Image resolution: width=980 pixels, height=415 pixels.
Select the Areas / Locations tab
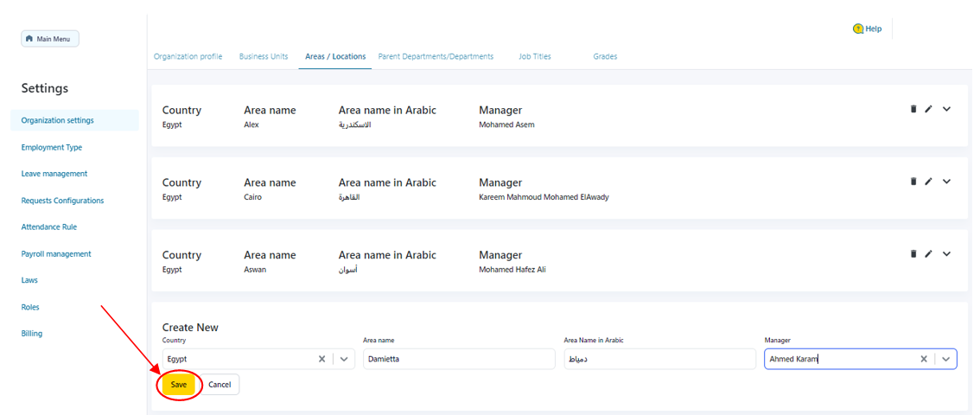[x=335, y=56]
